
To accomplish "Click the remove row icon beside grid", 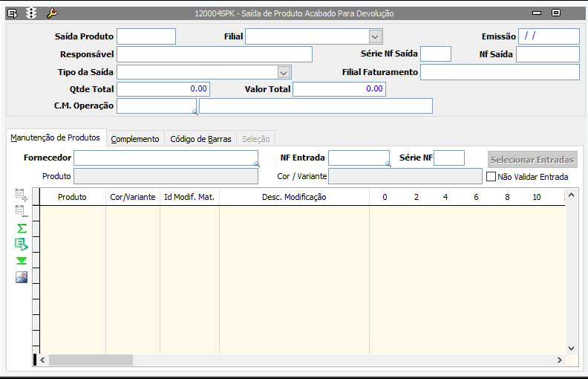I will tap(22, 212).
